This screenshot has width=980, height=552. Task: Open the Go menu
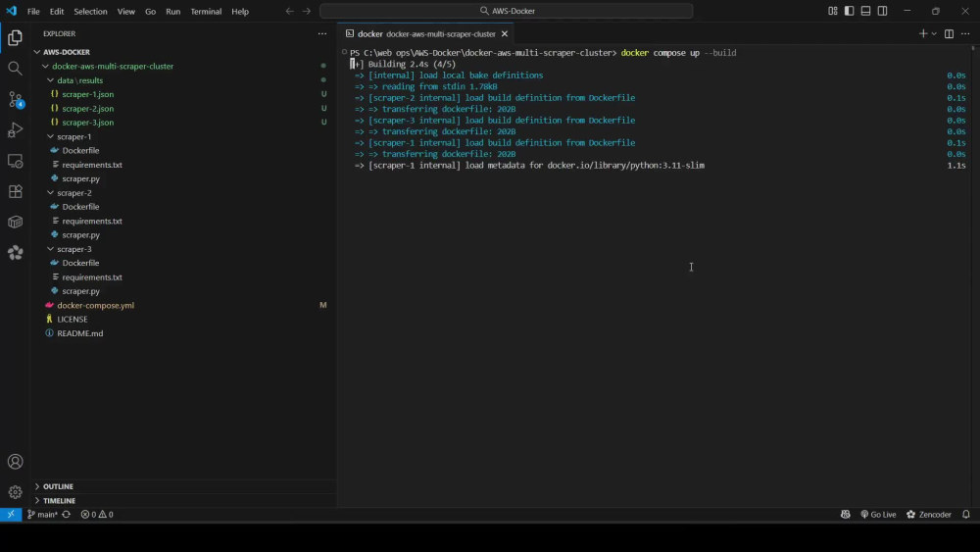tap(150, 11)
